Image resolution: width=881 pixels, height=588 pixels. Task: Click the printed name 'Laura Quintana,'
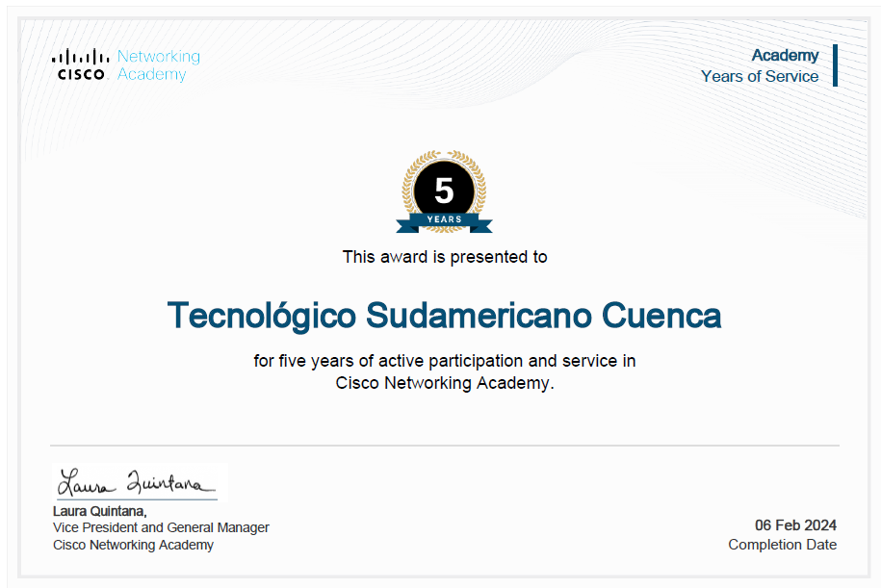[100, 511]
